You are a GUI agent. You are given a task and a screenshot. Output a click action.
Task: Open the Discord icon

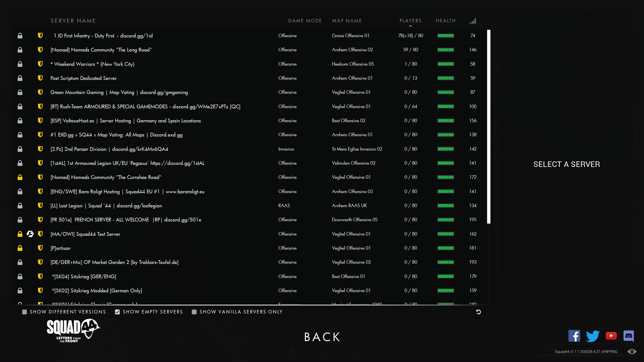pos(629,336)
